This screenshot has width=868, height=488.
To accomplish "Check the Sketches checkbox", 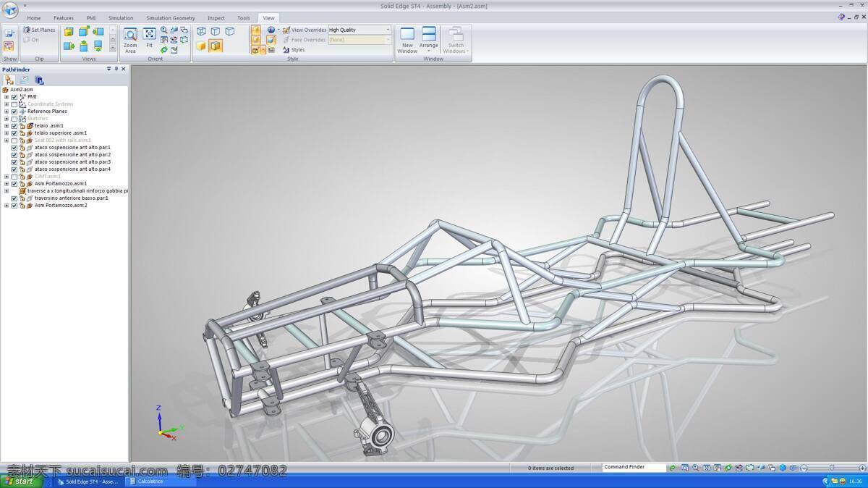I will click(x=14, y=119).
